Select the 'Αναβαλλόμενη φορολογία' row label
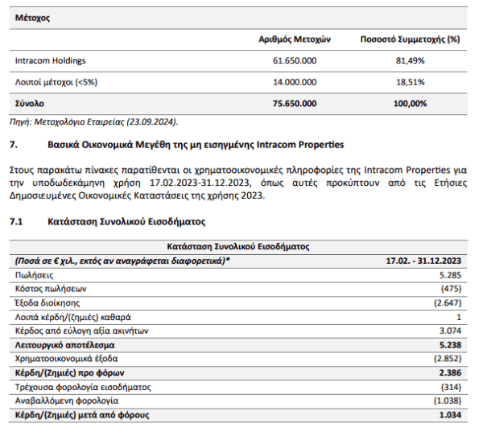483x448 pixels. 67,401
